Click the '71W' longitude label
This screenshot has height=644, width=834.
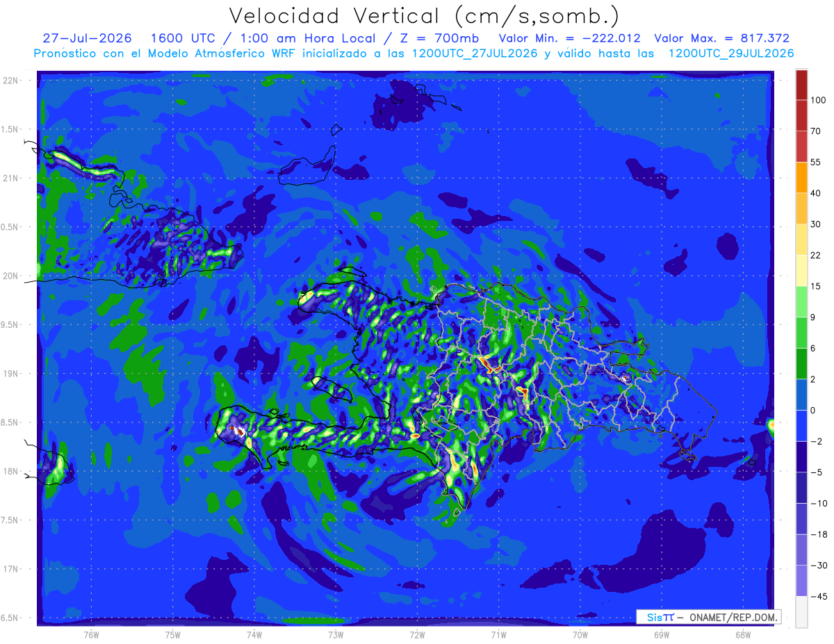(498, 634)
